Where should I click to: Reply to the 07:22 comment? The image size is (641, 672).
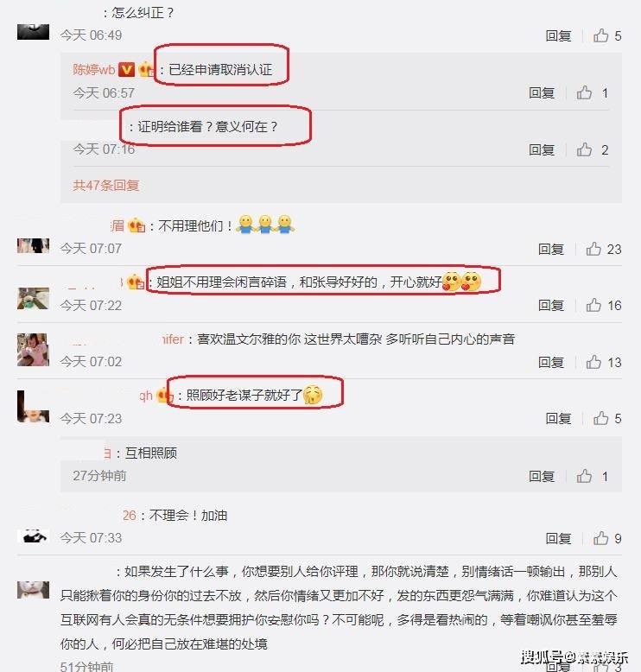551,305
